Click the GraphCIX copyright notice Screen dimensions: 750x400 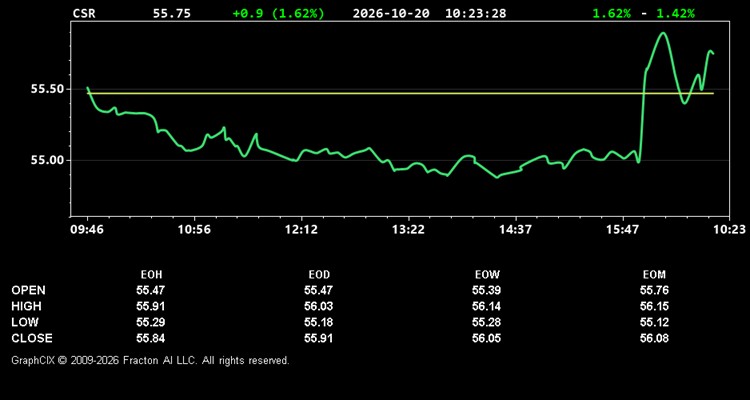click(x=150, y=360)
